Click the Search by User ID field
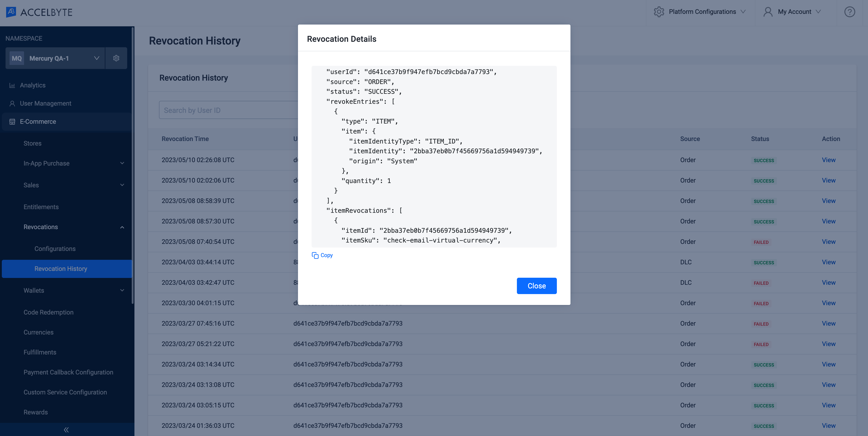Viewport: 868px width, 436px height. tap(228, 110)
